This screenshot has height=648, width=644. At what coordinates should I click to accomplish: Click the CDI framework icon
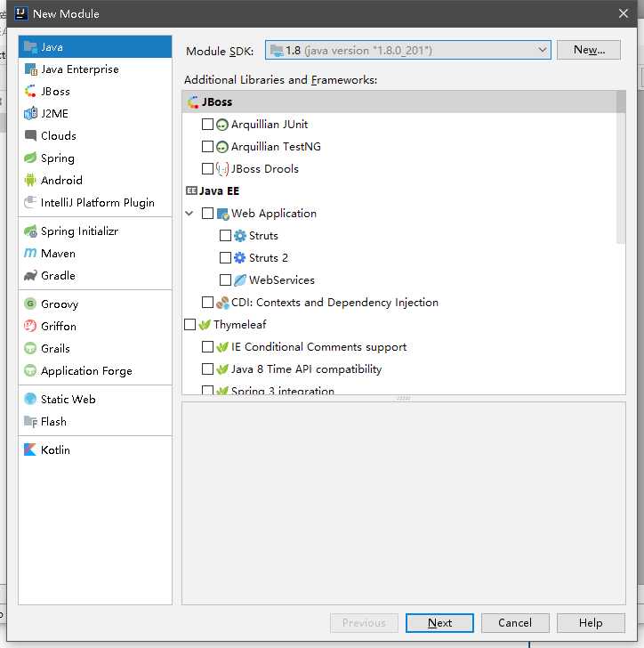[x=222, y=303]
